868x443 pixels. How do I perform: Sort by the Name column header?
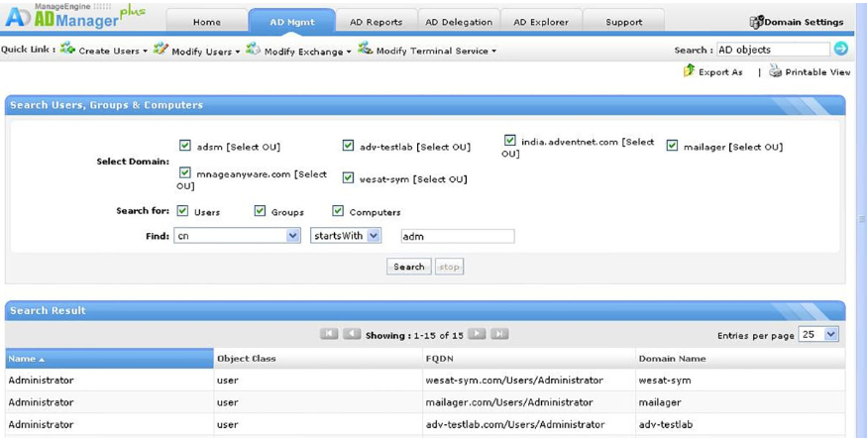110,359
